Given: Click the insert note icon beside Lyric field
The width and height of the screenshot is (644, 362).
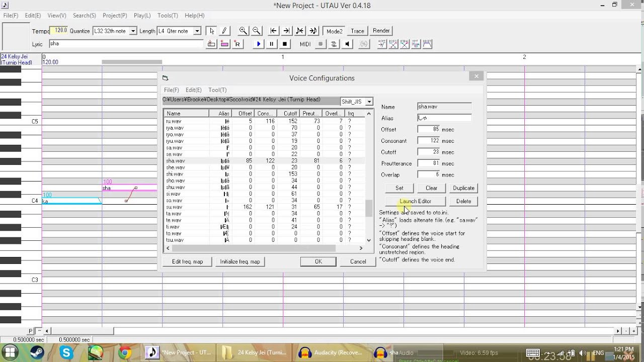Looking at the screenshot, I should click(212, 44).
